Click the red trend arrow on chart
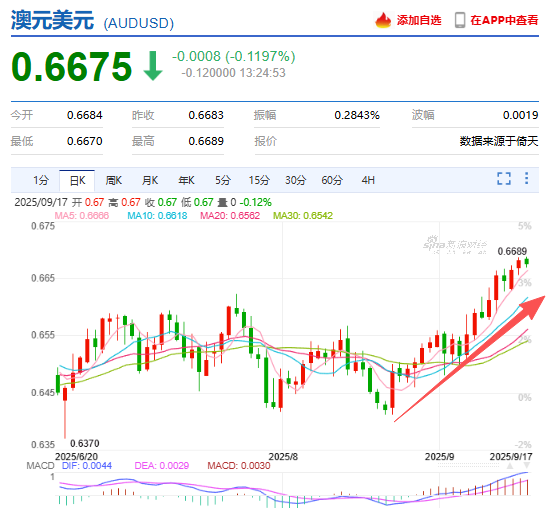547x508 pixels. pyautogui.click(x=470, y=359)
